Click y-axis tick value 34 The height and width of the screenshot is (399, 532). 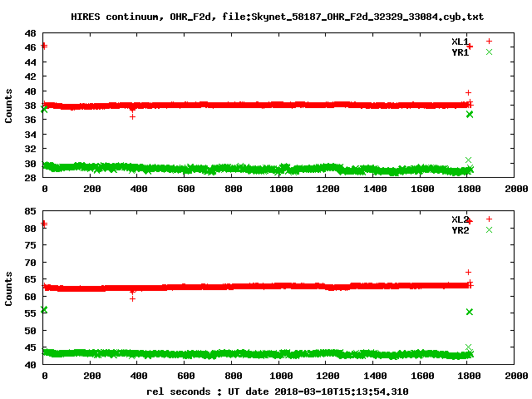[x=30, y=135]
